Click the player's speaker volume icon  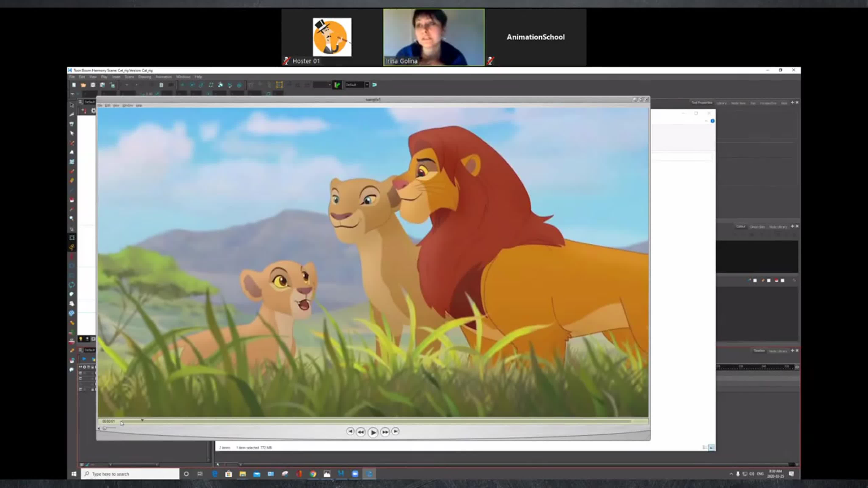tap(99, 428)
